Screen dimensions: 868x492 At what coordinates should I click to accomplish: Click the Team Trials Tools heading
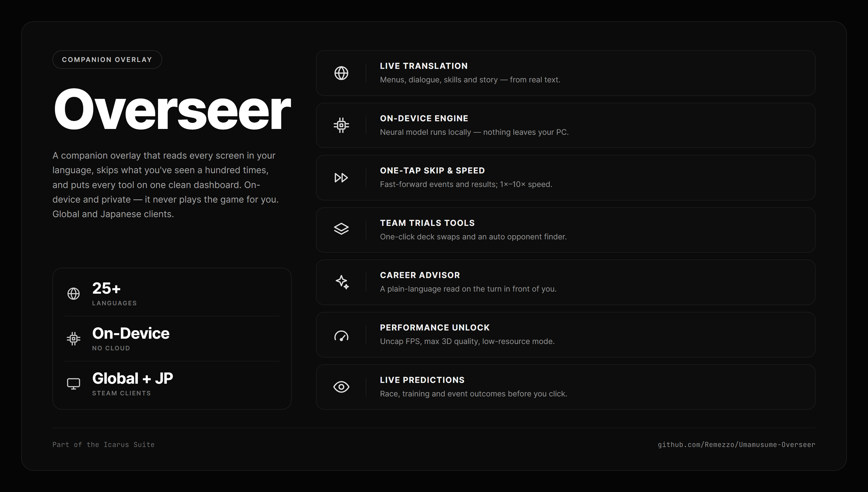(x=427, y=223)
